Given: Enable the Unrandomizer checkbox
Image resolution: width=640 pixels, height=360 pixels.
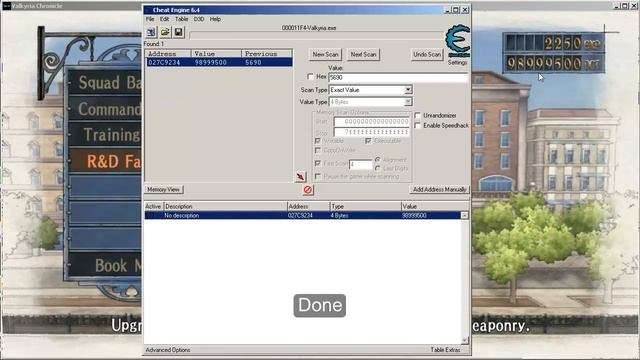Looking at the screenshot, I should coord(418,116).
